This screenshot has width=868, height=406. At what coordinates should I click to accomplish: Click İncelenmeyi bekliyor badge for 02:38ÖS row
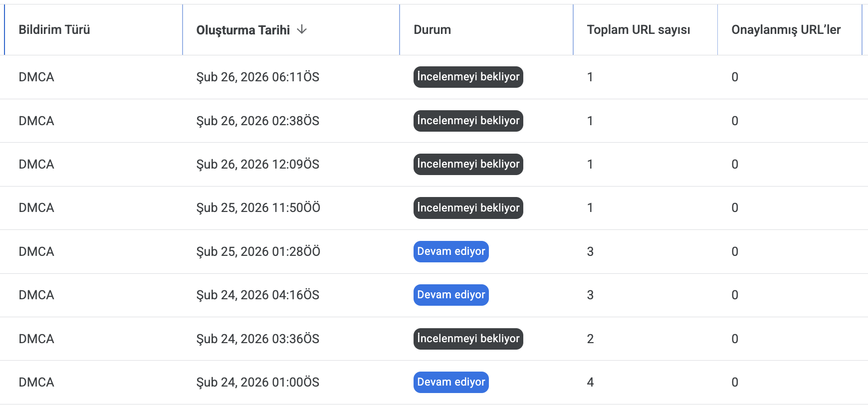point(468,121)
